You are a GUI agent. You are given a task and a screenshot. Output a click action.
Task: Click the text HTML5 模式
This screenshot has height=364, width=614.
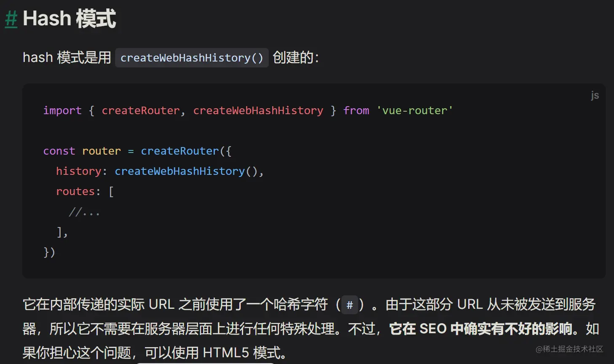click(x=242, y=353)
